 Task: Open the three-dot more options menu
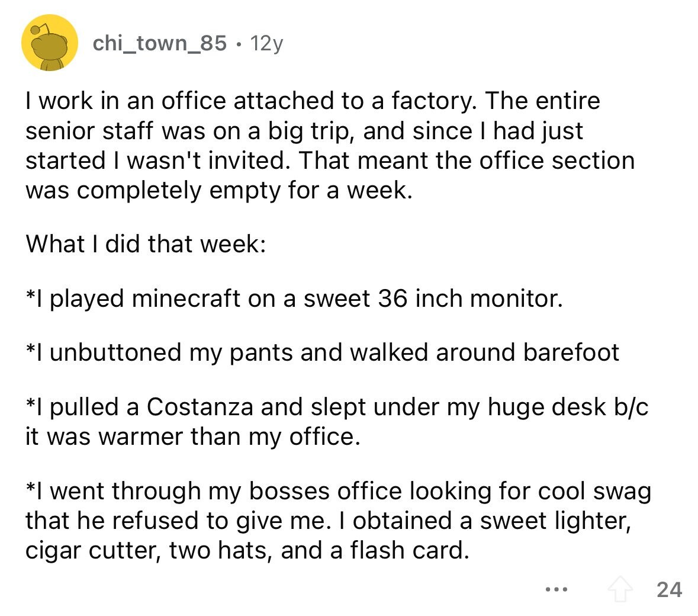point(557,589)
